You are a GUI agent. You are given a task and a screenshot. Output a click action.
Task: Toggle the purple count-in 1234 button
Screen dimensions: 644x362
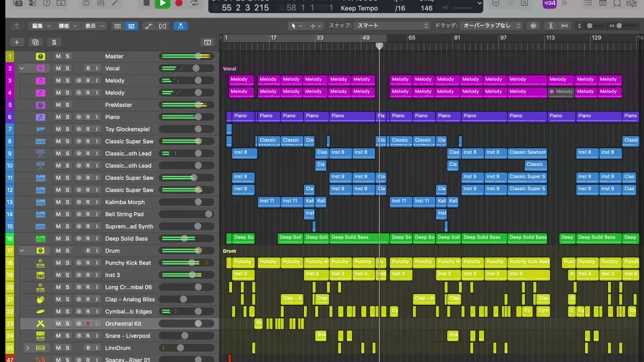coord(549,4)
